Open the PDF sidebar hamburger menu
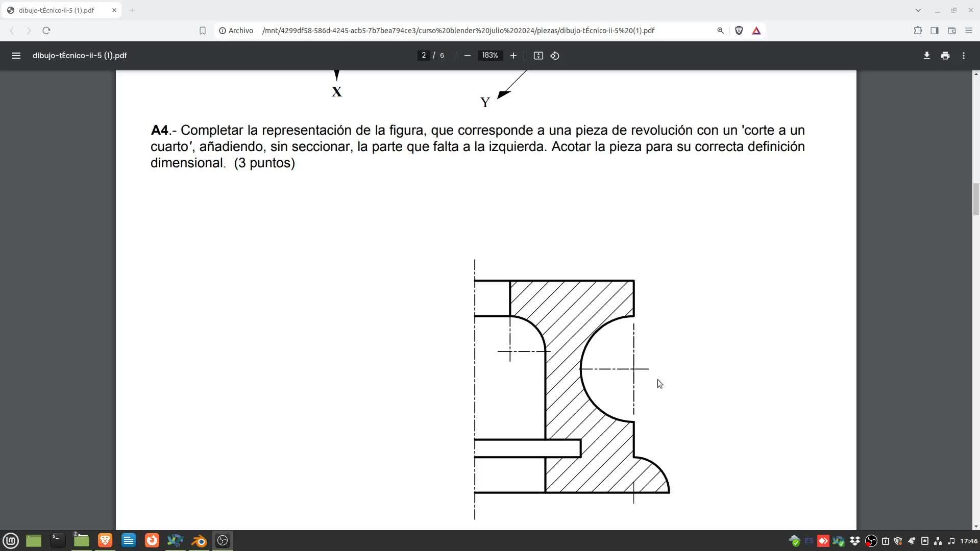Screen dimensions: 980x551 coord(16,56)
